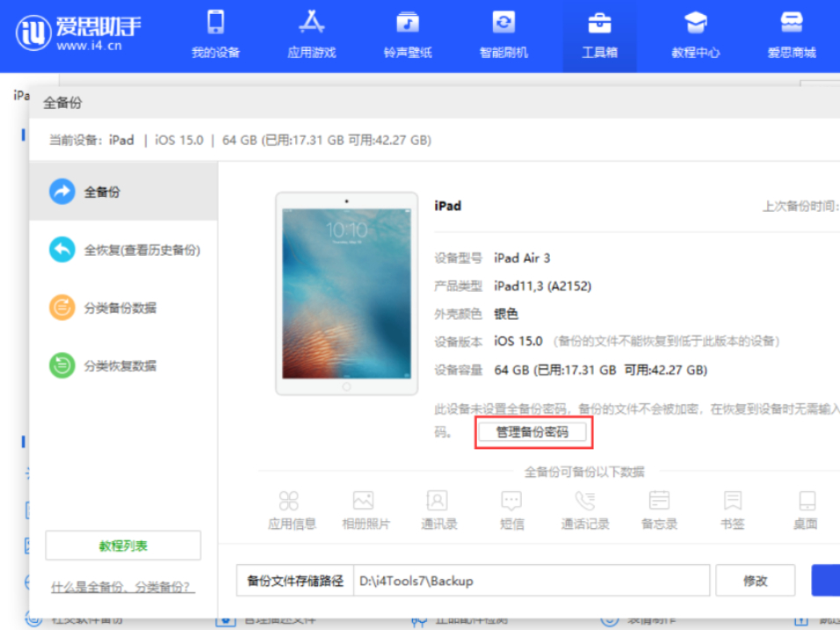This screenshot has width=840, height=630.
Task: Click the 应用游戏 App Store icon
Action: click(x=311, y=23)
